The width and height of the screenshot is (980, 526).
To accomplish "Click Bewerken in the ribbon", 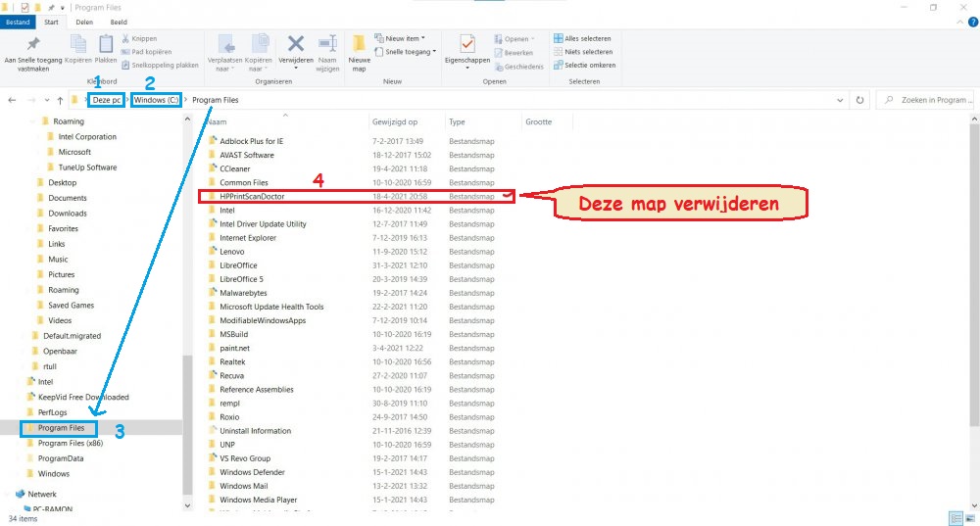I will click(514, 53).
